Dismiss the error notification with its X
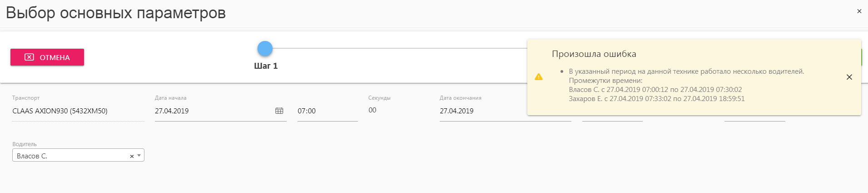Screen dimensions: 868x193 click(849, 77)
